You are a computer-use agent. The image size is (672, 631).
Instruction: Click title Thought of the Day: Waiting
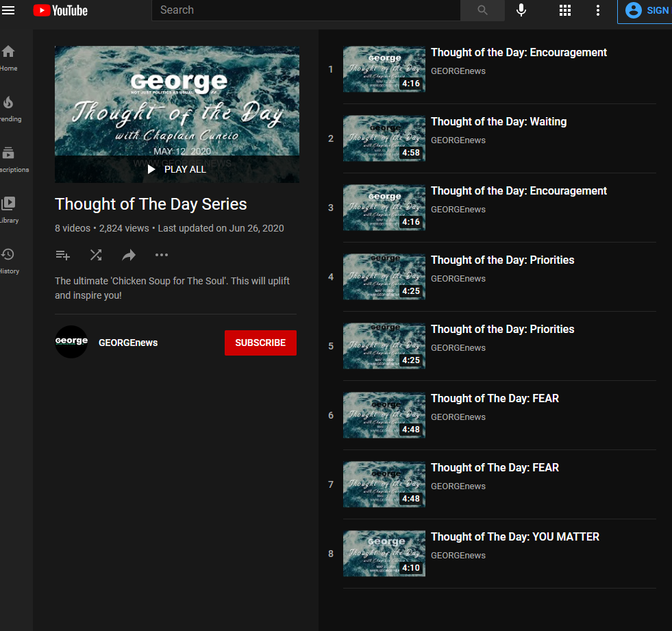499,122
